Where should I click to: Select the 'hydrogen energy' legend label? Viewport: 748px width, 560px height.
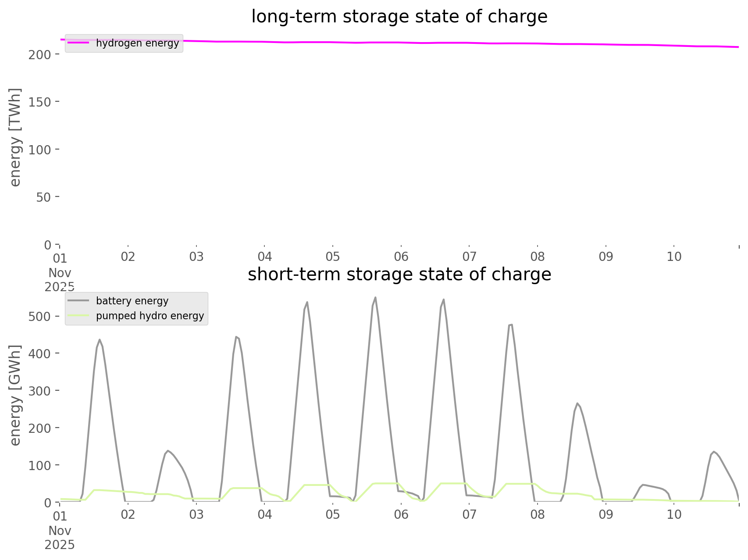[137, 43]
